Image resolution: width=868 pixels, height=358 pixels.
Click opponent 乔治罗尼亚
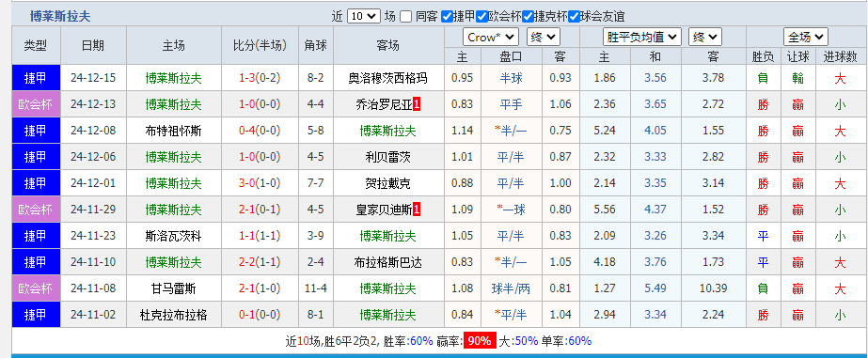click(385, 104)
